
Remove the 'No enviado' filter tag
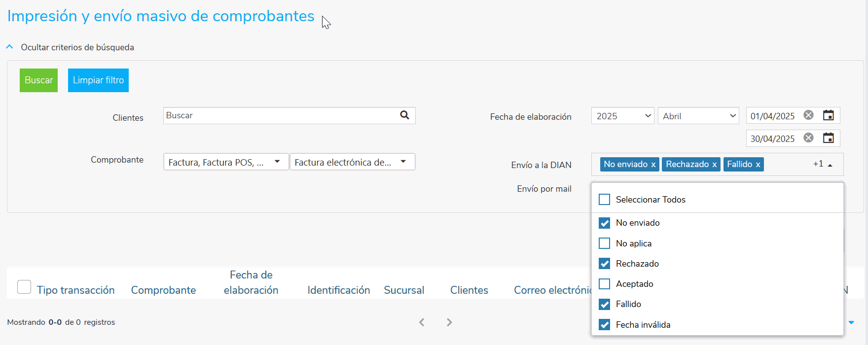tap(653, 165)
